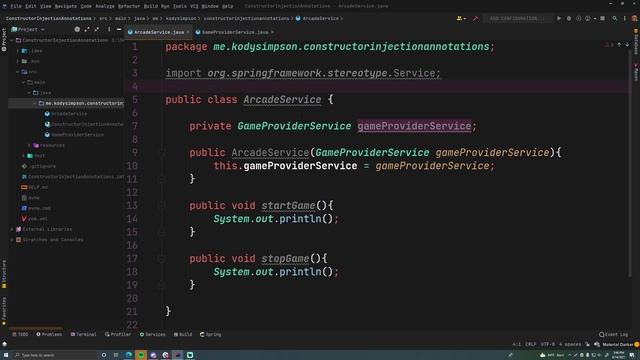This screenshot has width=640, height=360.
Task: Open the Project panel options menu icon
Action: pyautogui.click(x=109, y=29)
